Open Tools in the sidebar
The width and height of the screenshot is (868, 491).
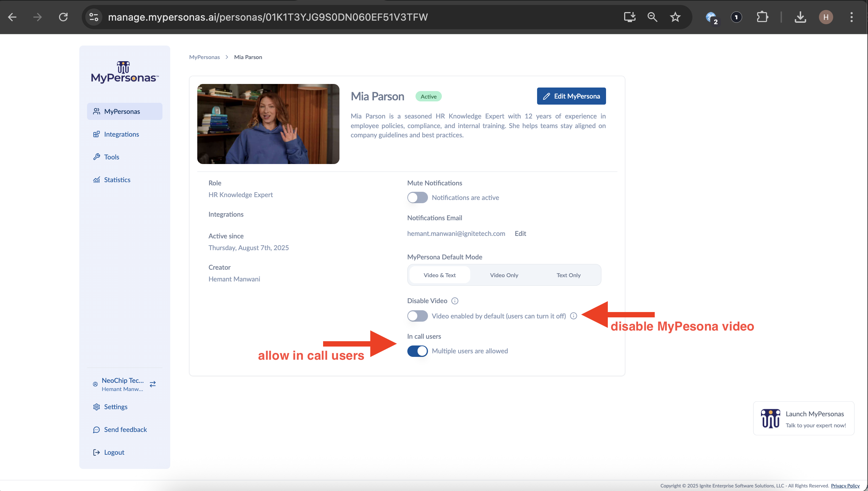[125, 157]
